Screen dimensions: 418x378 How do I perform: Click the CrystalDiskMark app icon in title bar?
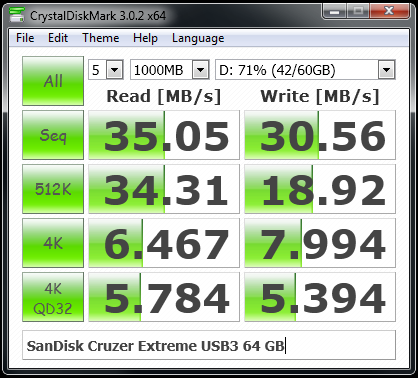pos(16,14)
